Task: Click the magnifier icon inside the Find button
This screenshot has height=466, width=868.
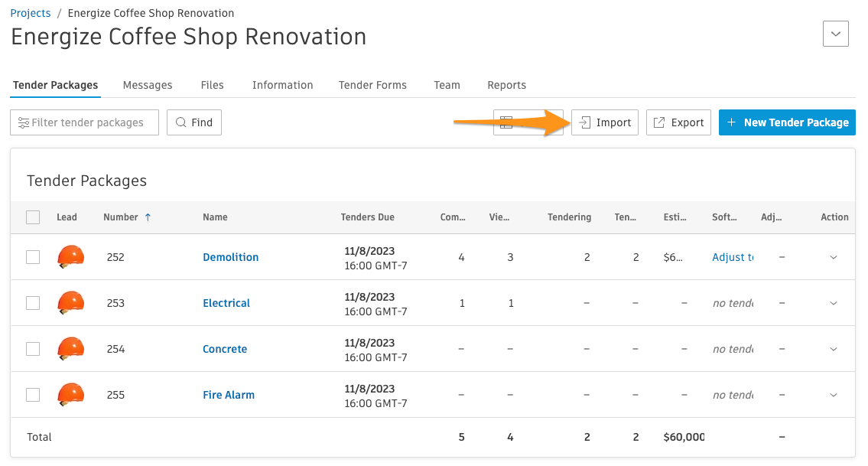Action: pos(181,122)
